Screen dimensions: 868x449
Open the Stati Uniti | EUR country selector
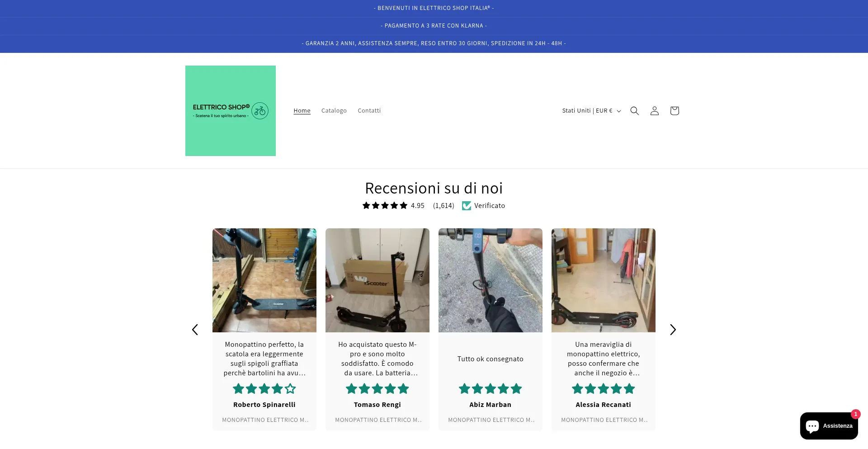tap(590, 110)
